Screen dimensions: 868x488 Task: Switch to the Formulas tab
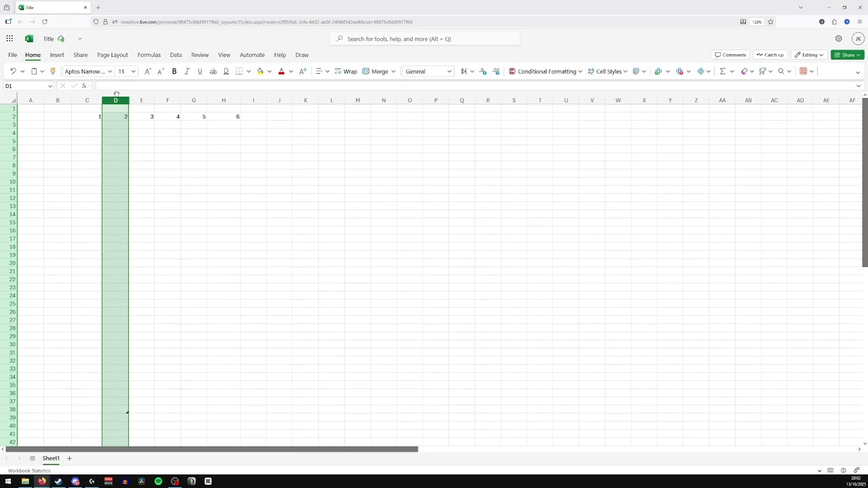149,55
